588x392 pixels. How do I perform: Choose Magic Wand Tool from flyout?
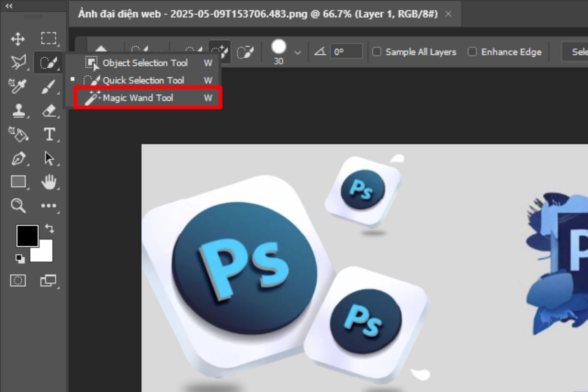click(x=147, y=98)
